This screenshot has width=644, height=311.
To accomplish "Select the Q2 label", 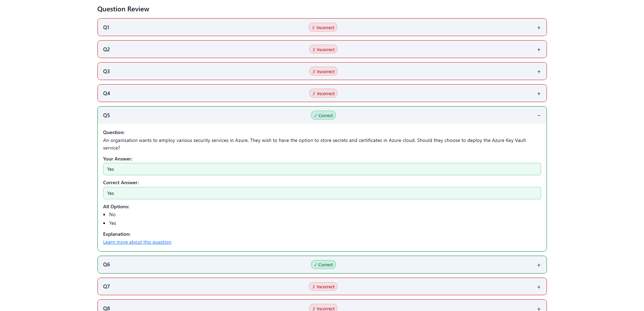I will (x=106, y=49).
